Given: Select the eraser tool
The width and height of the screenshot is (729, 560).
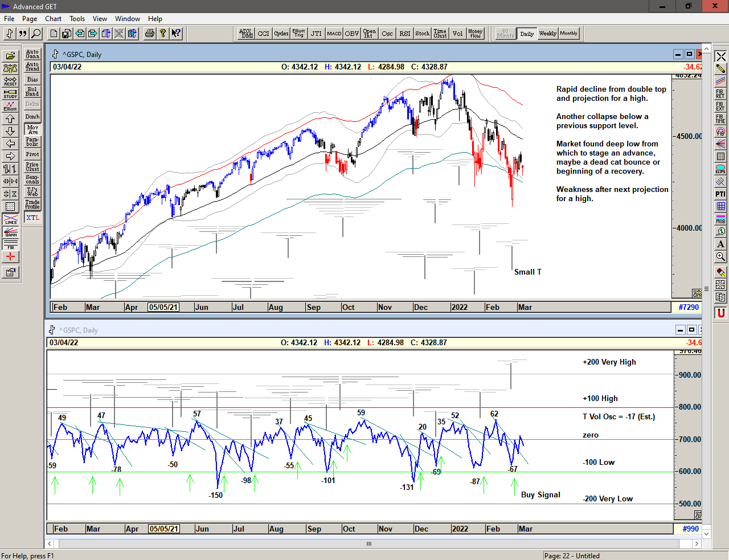Looking at the screenshot, I should point(720,272).
